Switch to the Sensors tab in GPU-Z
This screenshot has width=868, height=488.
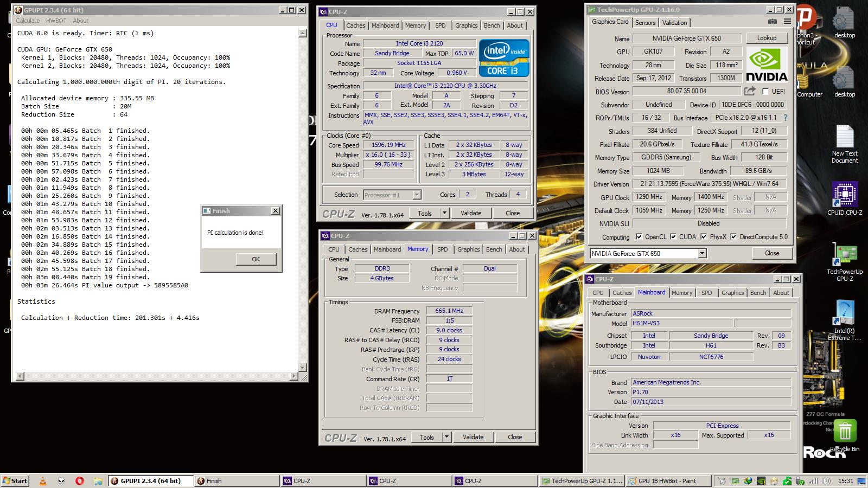(x=645, y=23)
